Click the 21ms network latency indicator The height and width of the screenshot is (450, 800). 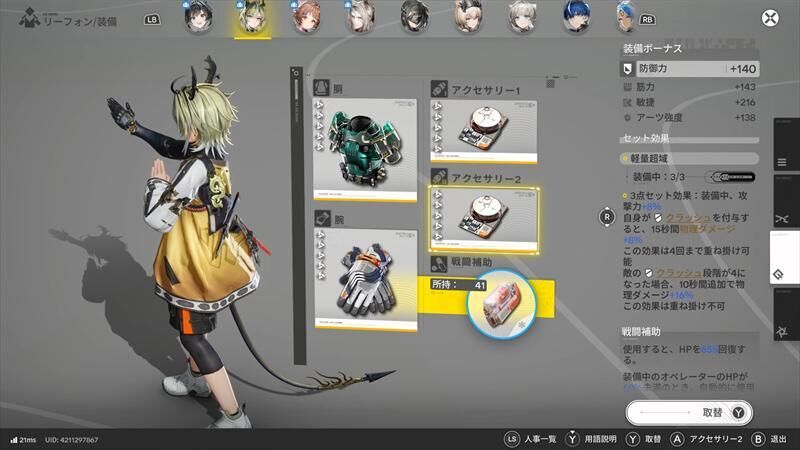23,440
